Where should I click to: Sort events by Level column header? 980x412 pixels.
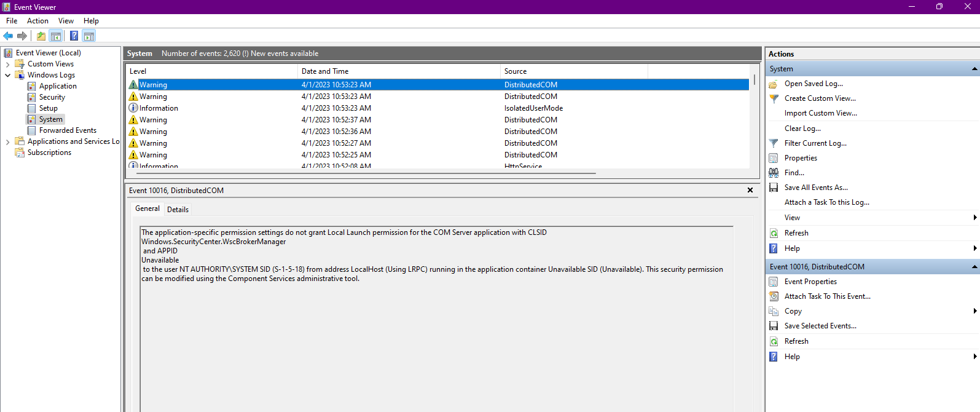click(212, 71)
